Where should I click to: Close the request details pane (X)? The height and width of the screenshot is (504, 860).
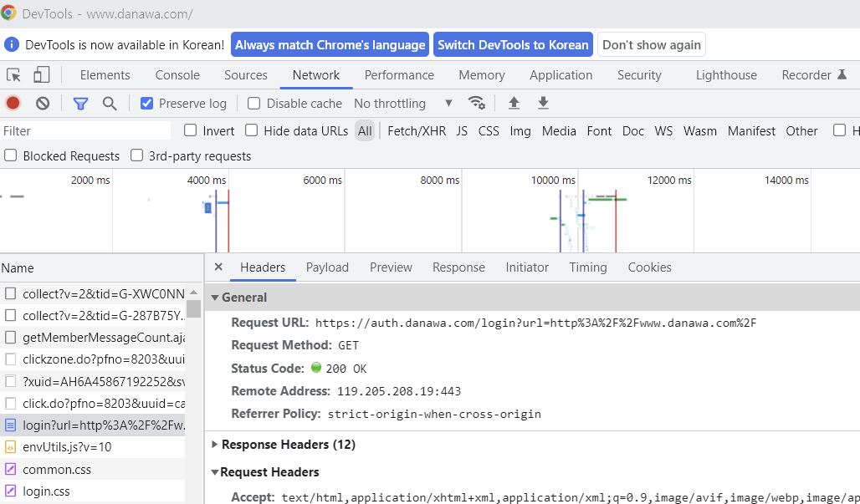click(218, 267)
